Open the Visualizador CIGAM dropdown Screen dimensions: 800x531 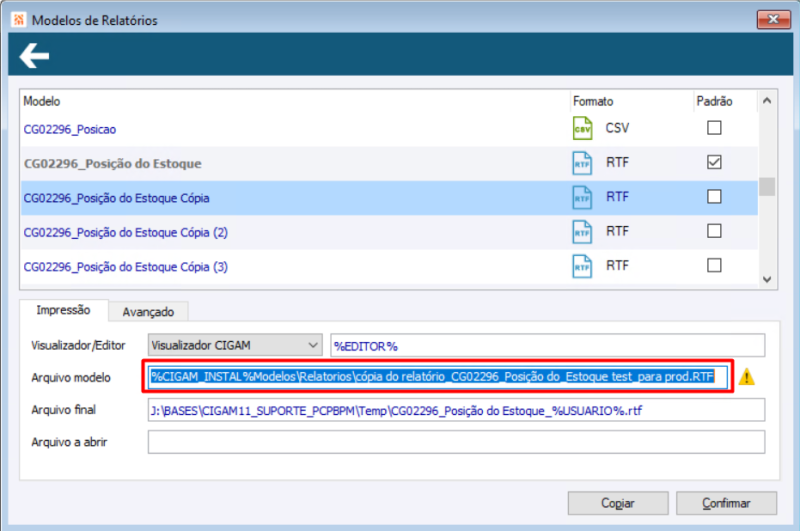(235, 345)
